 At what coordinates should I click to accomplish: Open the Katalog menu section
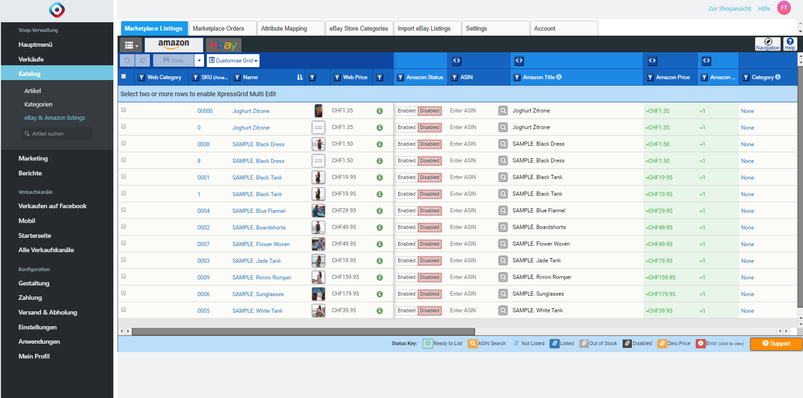tap(57, 73)
